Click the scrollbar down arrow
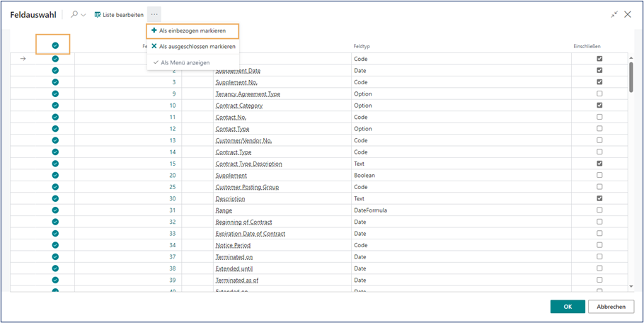The image size is (644, 323). (630, 286)
